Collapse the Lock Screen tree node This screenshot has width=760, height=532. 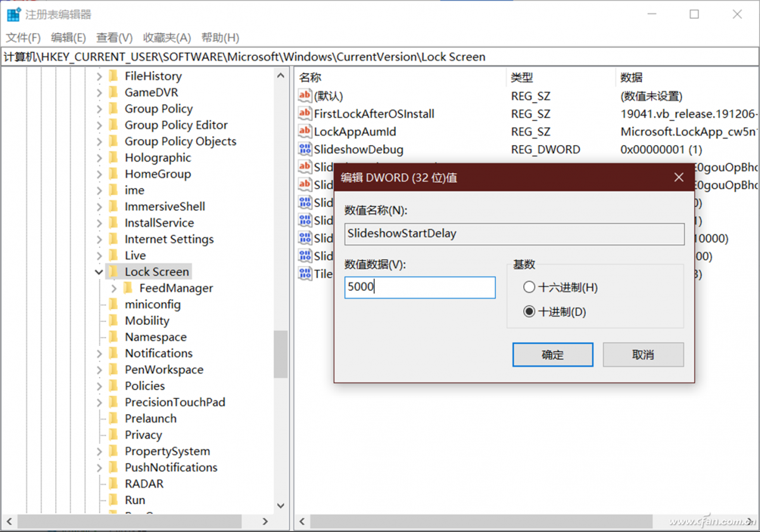99,272
